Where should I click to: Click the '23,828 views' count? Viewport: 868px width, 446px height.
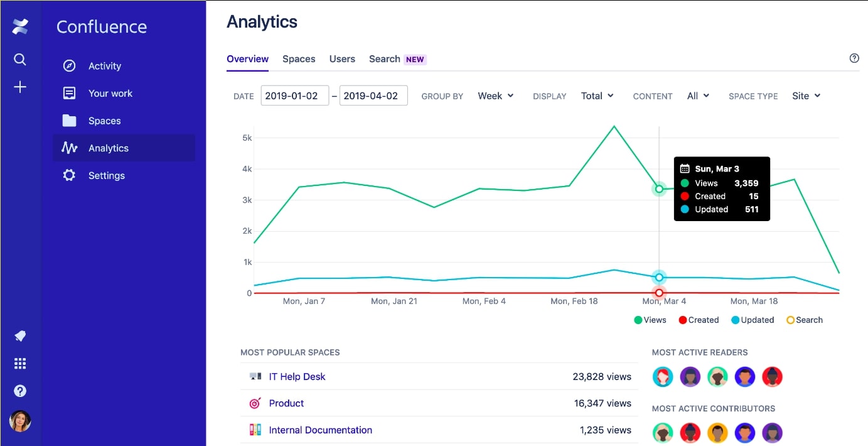click(x=602, y=376)
